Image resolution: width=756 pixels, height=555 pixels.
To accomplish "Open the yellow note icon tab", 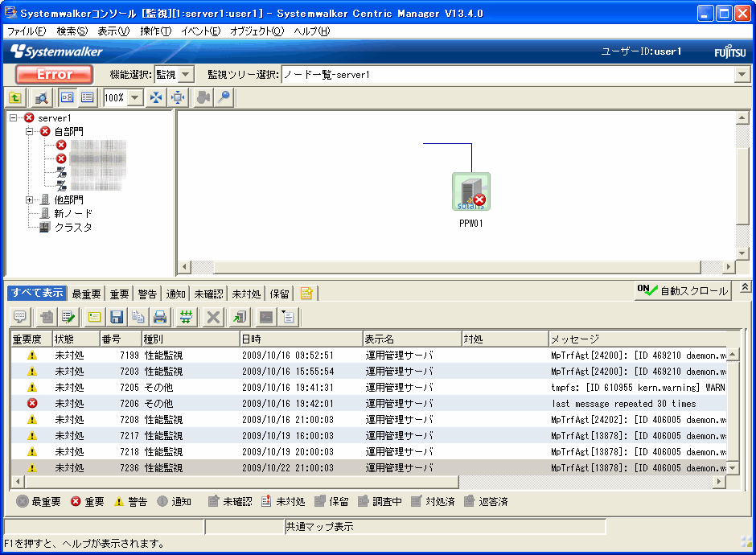I will pos(306,293).
